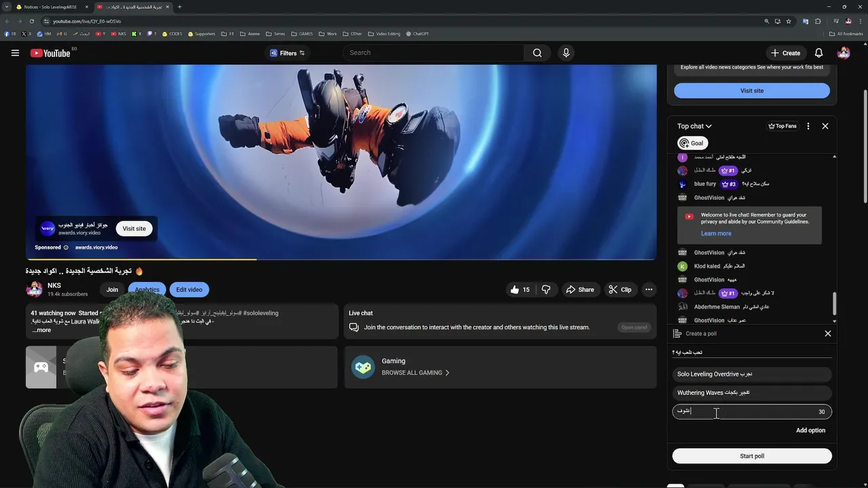Start voice search with microphone icon
Screen dimensions: 868x488
point(566,53)
